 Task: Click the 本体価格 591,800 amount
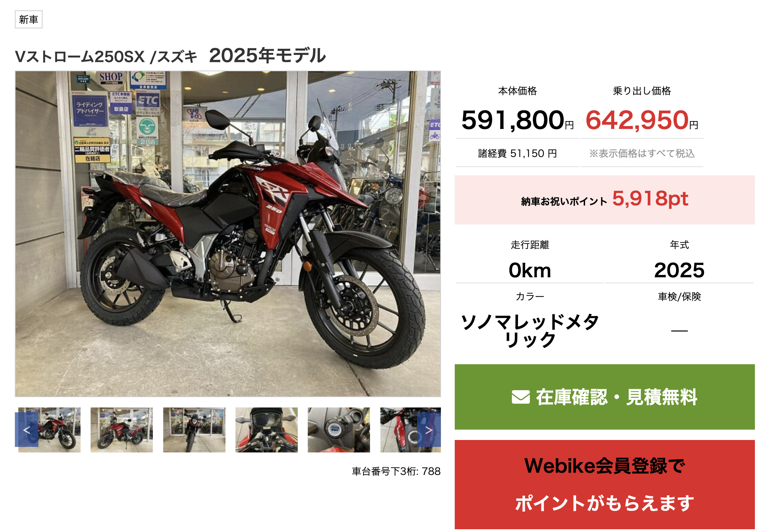517,120
